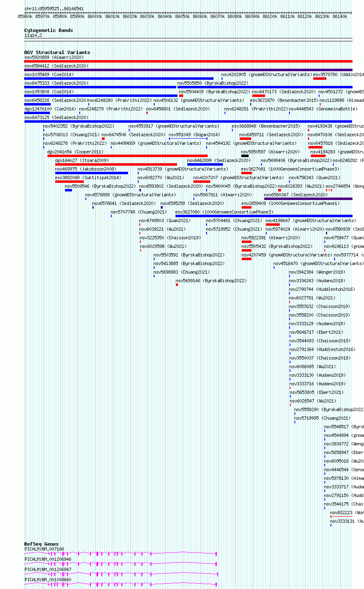This screenshot has width=364, height=589.
Task: Open nsv5504409 (ByrskaBishop2022) label
Action: click(214, 92)
